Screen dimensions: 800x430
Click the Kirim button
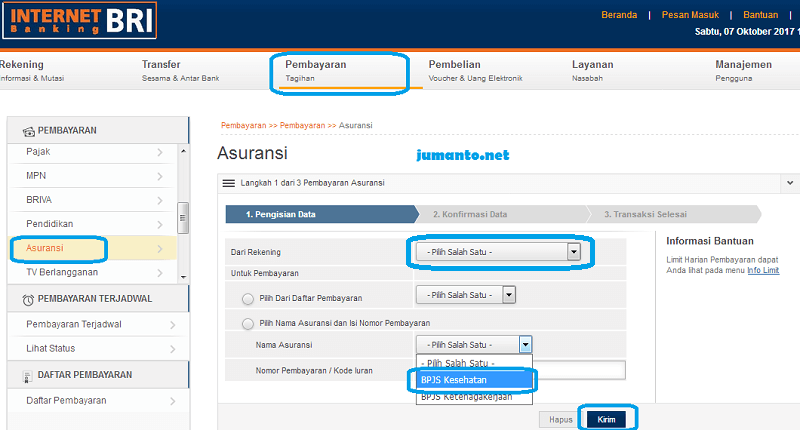point(606,419)
